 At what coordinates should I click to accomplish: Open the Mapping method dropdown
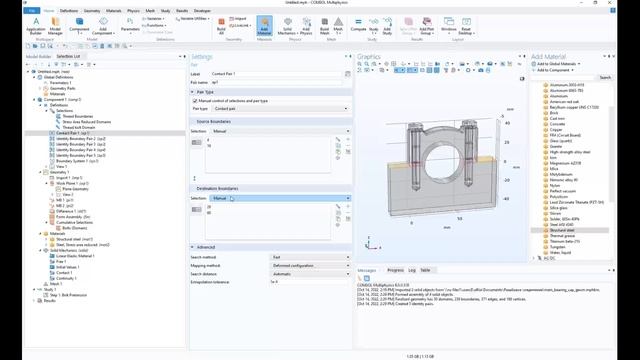tap(310, 265)
